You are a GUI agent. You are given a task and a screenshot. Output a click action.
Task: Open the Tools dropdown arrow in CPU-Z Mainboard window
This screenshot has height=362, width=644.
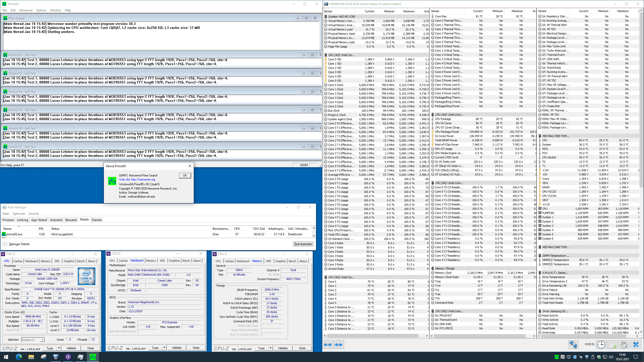(x=164, y=348)
